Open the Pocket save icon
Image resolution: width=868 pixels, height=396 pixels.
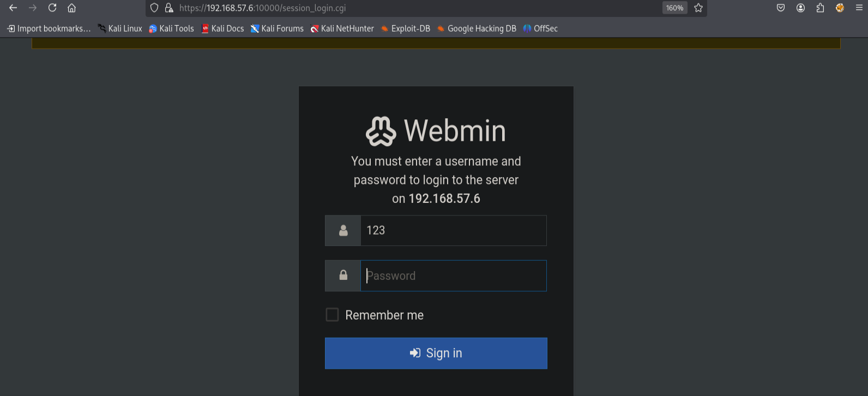tap(781, 8)
